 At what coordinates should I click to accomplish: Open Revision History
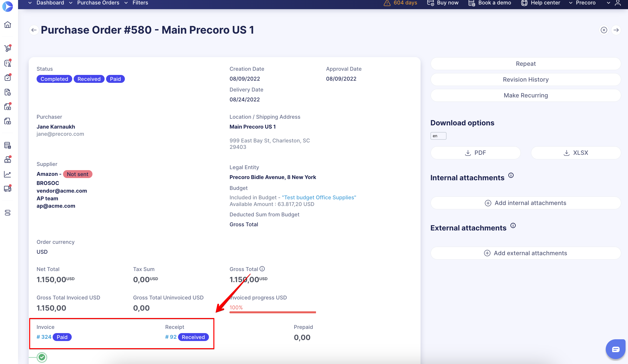526,80
